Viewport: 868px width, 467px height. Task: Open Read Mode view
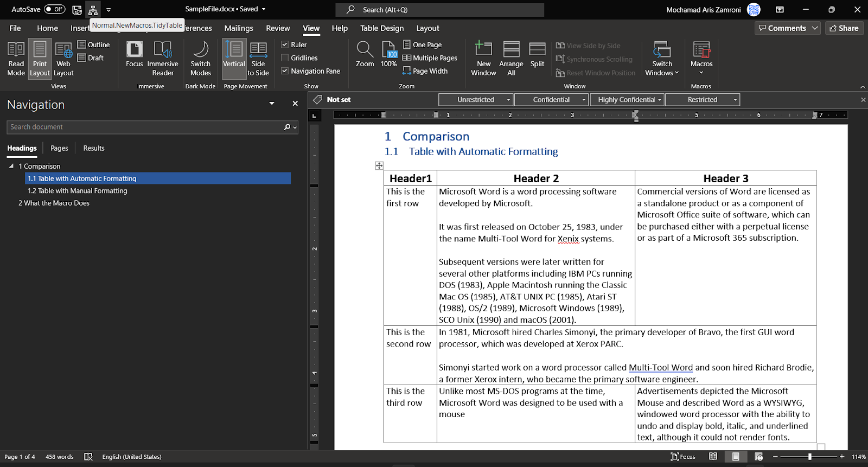point(16,59)
